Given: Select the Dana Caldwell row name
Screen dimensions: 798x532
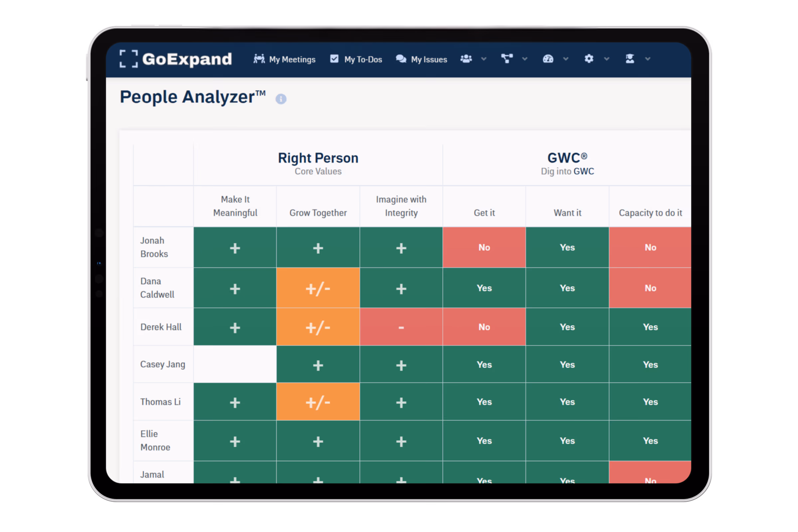Looking at the screenshot, I should point(157,288).
